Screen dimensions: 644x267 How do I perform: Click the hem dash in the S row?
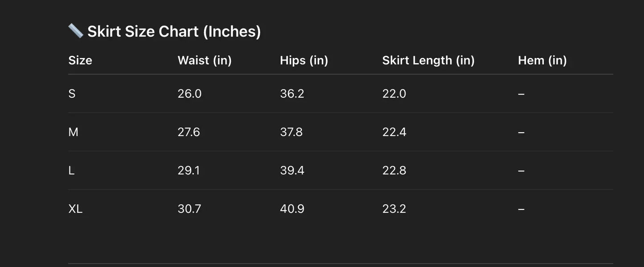521,94
